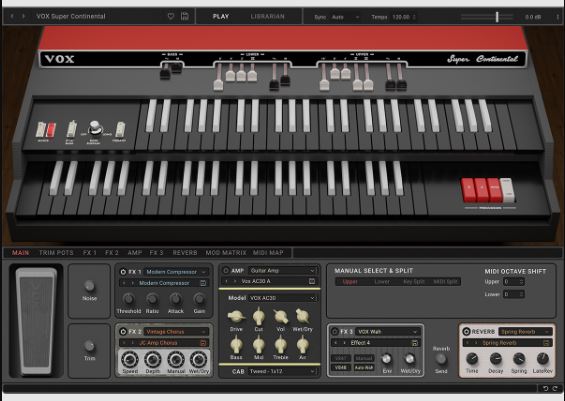Viewport: 565px width, 401px height.
Task: Click the Lower MIDI octave shift field
Action: tap(513, 294)
